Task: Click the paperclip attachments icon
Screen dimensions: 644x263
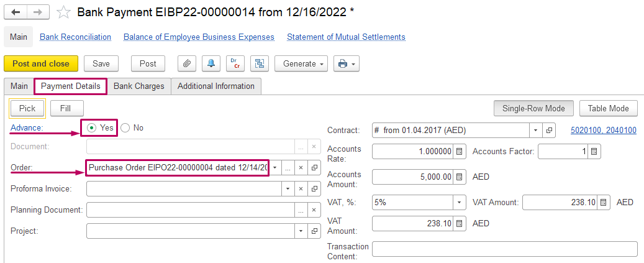Action: point(187,63)
